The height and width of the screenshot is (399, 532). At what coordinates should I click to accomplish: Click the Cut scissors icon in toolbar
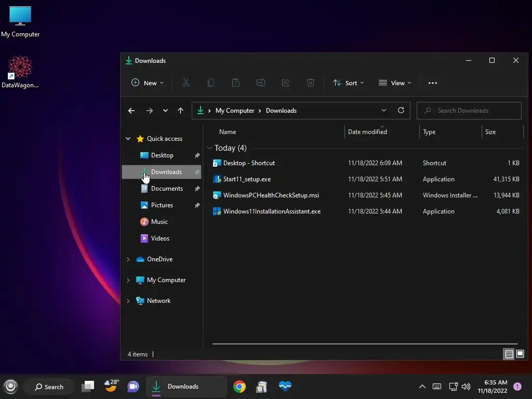tap(186, 83)
